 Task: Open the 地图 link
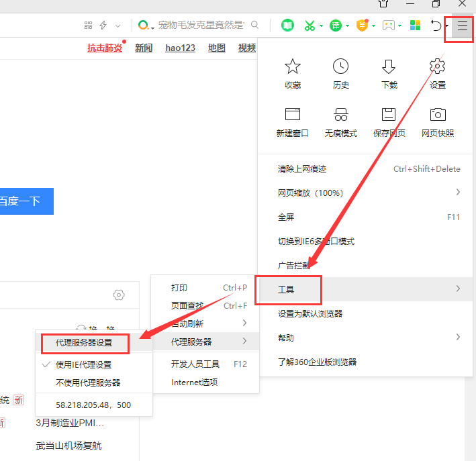click(x=217, y=48)
